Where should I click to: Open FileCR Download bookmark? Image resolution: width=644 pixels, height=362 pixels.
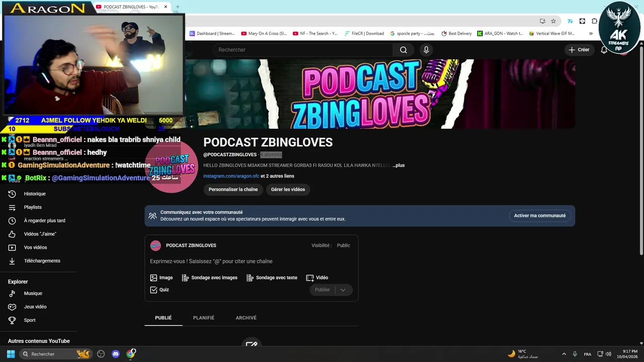tap(364, 34)
